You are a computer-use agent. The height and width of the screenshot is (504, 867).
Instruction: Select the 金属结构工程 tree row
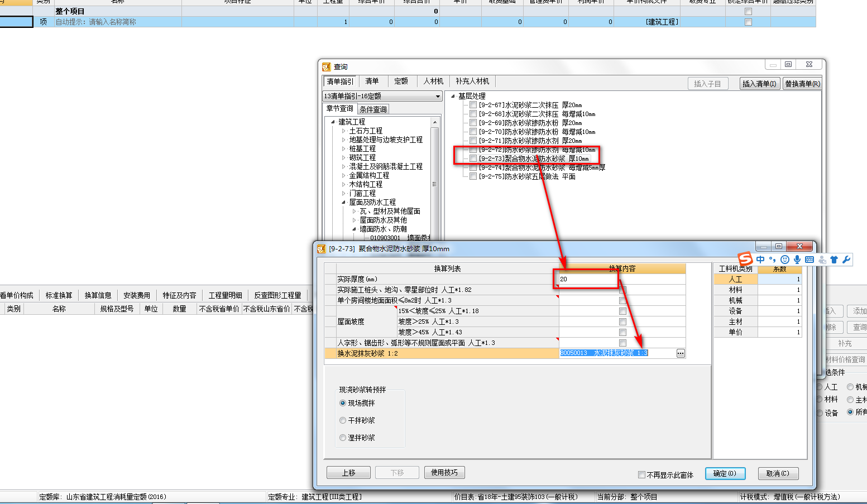coord(369,175)
